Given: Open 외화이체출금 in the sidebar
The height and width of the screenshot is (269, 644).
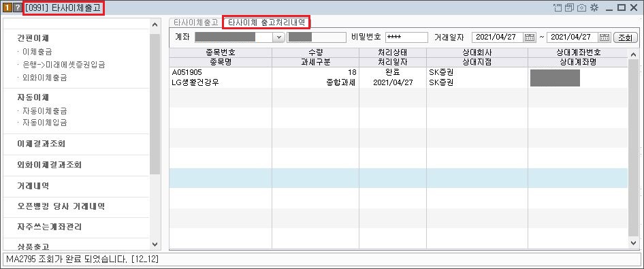Looking at the screenshot, I should (45, 78).
